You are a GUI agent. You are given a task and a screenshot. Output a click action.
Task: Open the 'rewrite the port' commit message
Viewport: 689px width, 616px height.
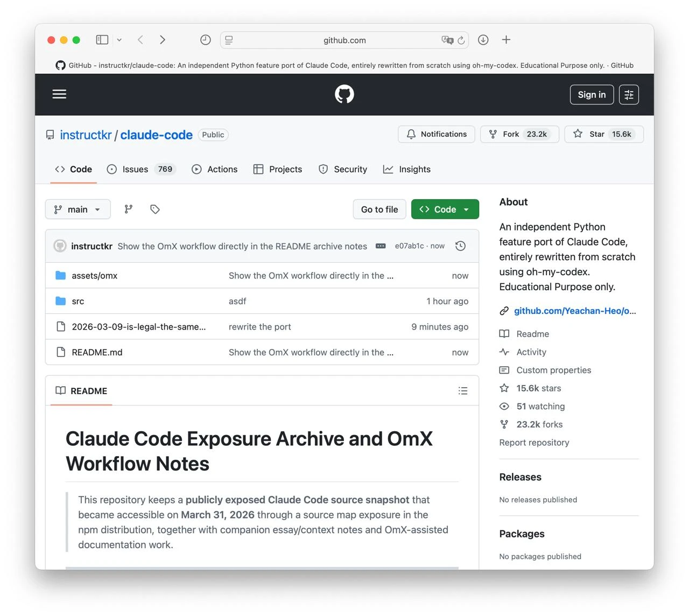click(260, 327)
